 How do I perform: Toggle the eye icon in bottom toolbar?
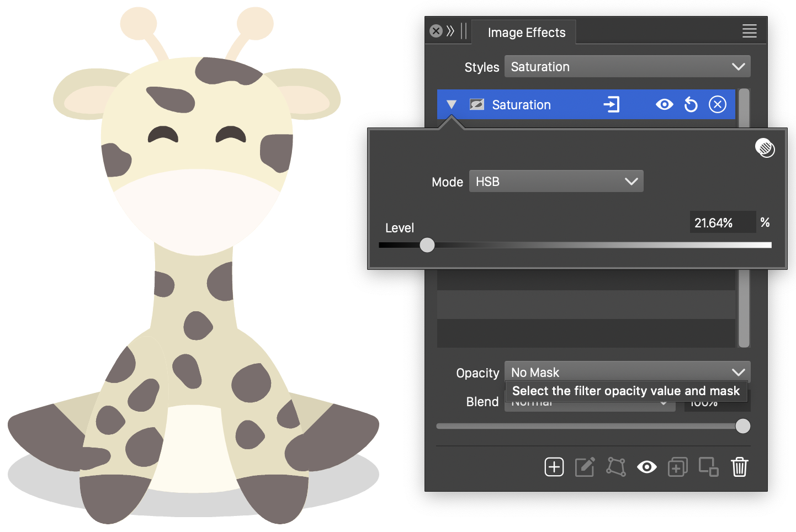point(646,467)
